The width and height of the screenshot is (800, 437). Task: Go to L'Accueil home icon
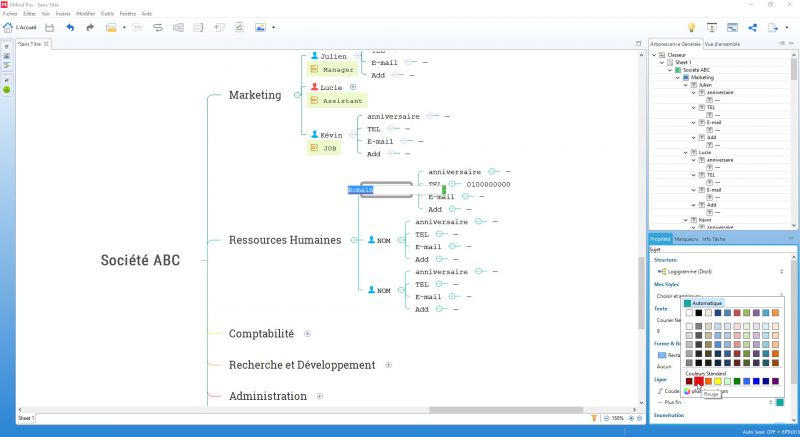pos(8,28)
